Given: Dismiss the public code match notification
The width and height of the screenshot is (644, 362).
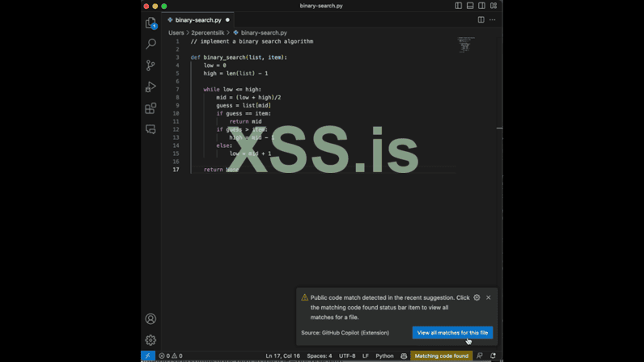Looking at the screenshot, I should pyautogui.click(x=489, y=297).
